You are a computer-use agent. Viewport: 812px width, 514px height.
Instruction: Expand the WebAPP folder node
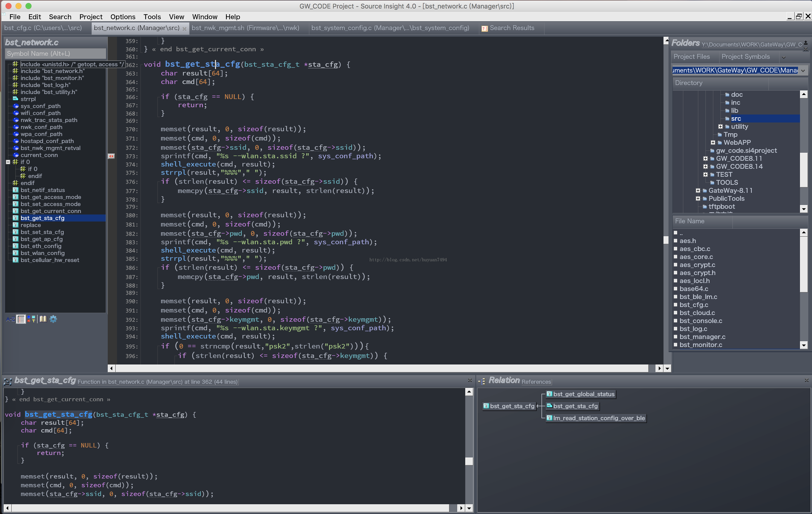[713, 143]
